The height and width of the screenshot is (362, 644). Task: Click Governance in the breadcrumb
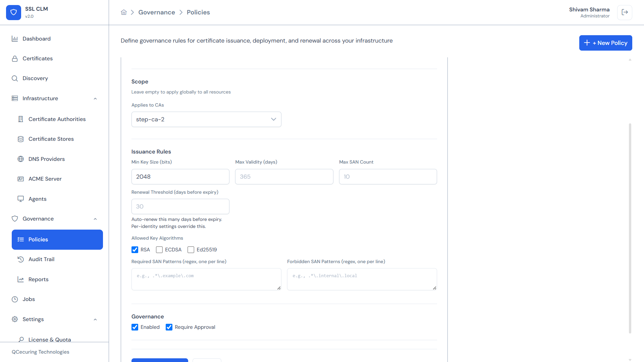click(x=157, y=12)
